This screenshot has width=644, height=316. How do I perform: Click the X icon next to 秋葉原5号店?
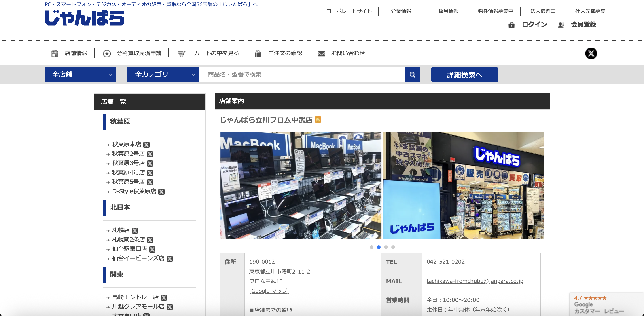[150, 182]
